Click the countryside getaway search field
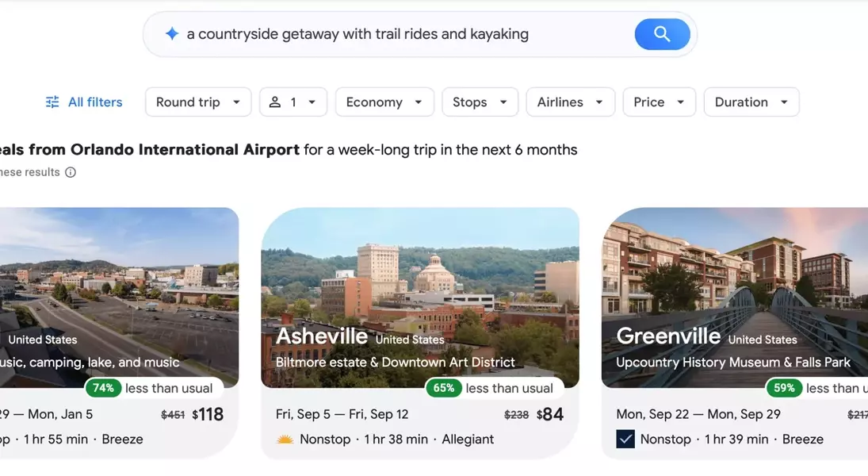 tap(396, 34)
